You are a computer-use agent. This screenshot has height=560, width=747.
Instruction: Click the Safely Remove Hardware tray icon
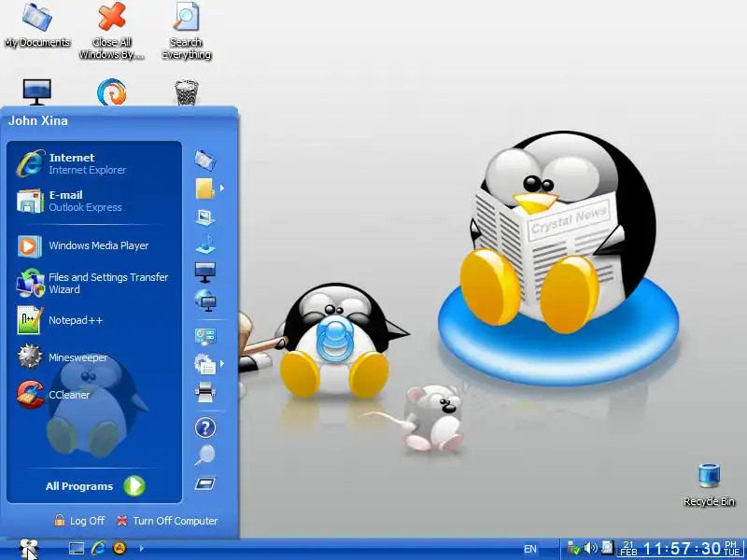[x=574, y=548]
